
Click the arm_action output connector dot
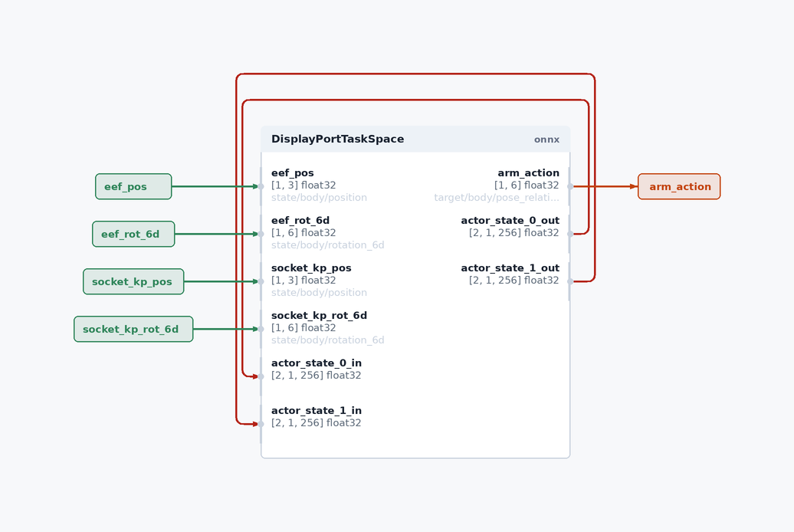[570, 186]
